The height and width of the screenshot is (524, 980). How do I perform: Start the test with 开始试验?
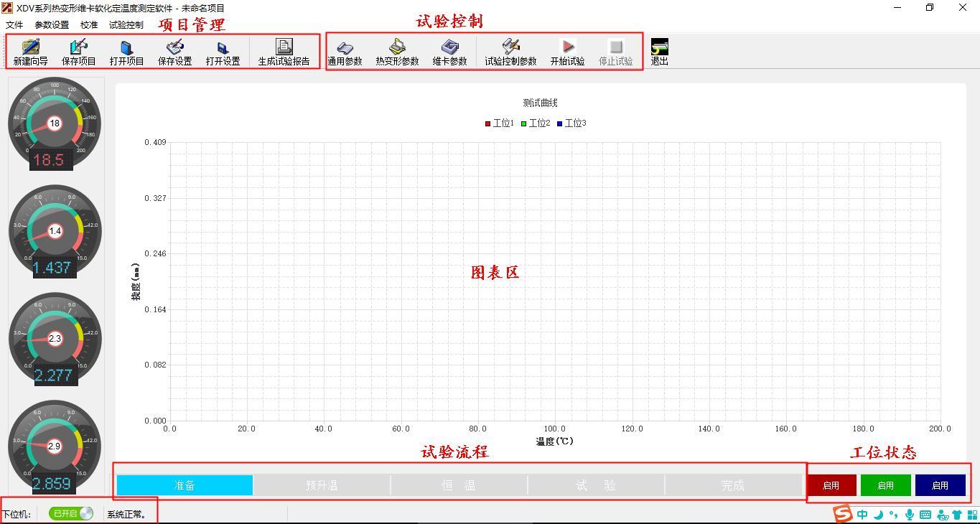[x=567, y=52]
